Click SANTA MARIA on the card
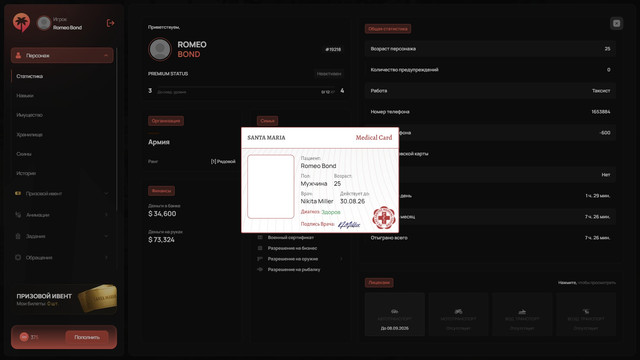The height and width of the screenshot is (360, 640). point(267,138)
